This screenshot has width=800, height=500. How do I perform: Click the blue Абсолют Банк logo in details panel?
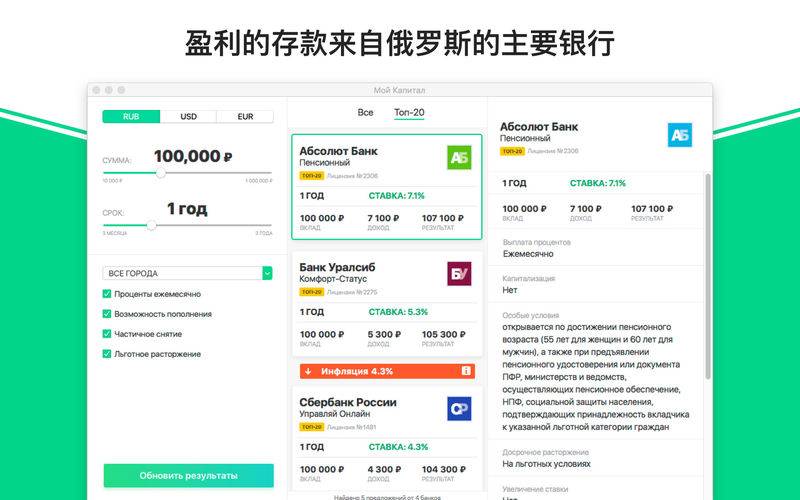[x=680, y=135]
